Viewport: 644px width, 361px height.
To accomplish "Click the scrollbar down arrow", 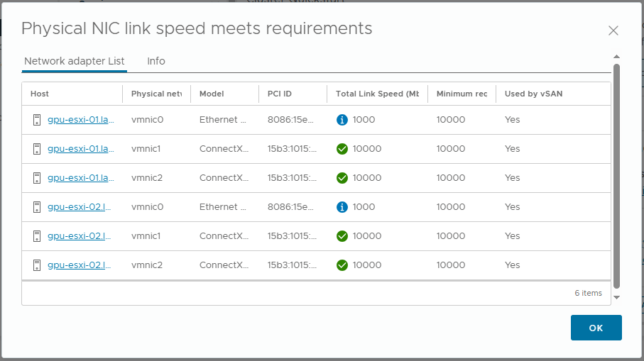I will pos(616,297).
